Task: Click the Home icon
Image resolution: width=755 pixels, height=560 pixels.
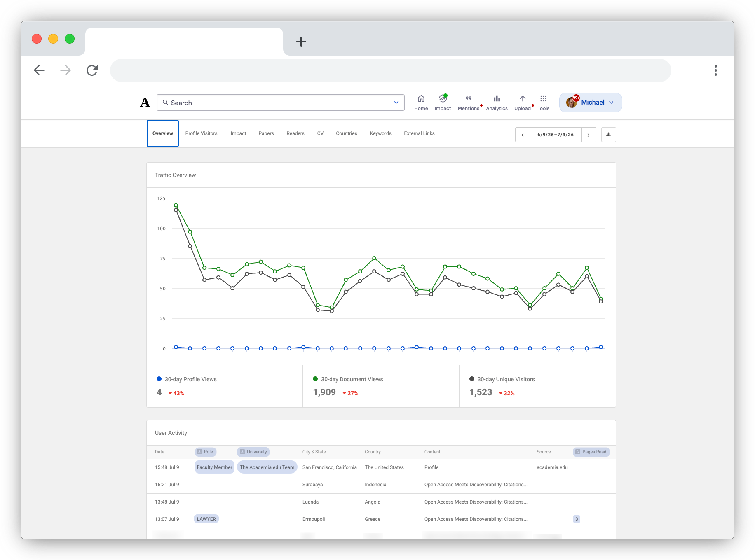Action: point(421,98)
